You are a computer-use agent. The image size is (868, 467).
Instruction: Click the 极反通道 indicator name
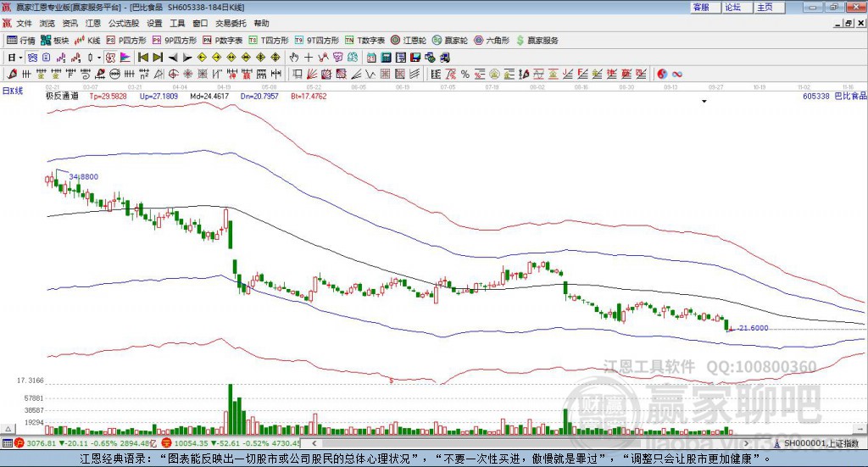pos(62,97)
